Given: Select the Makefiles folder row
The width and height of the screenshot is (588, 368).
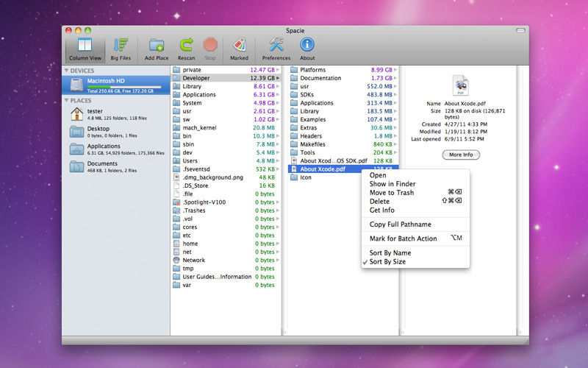Looking at the screenshot, I should click(343, 144).
